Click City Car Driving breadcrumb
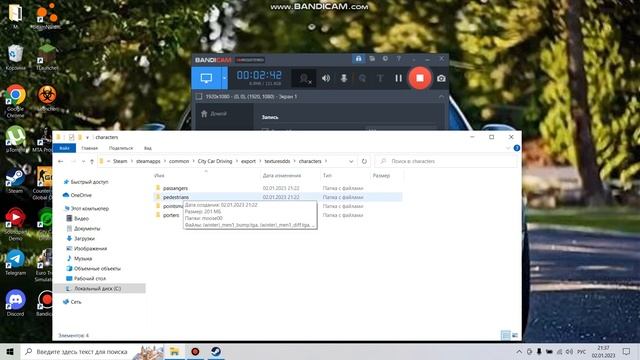The image size is (640, 360). coord(215,161)
